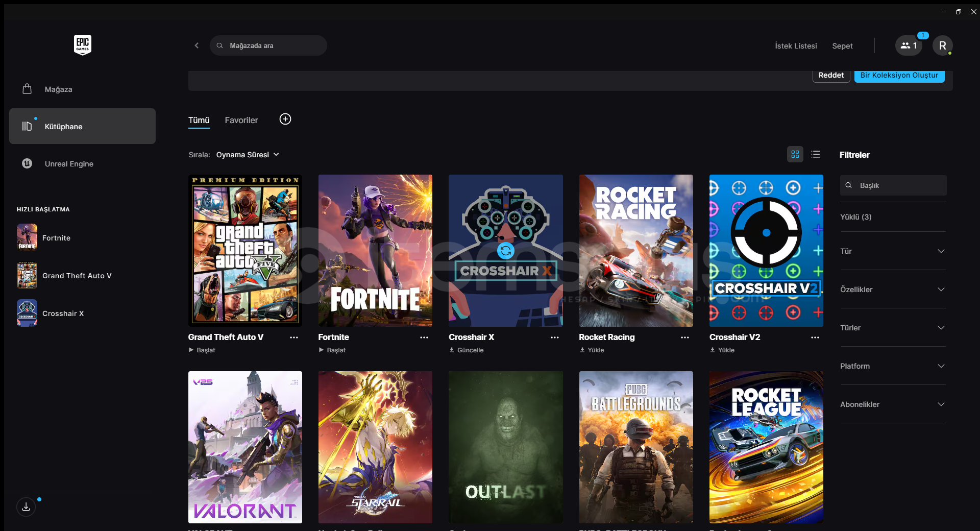Click the Rocket Racing title text

tap(607, 337)
